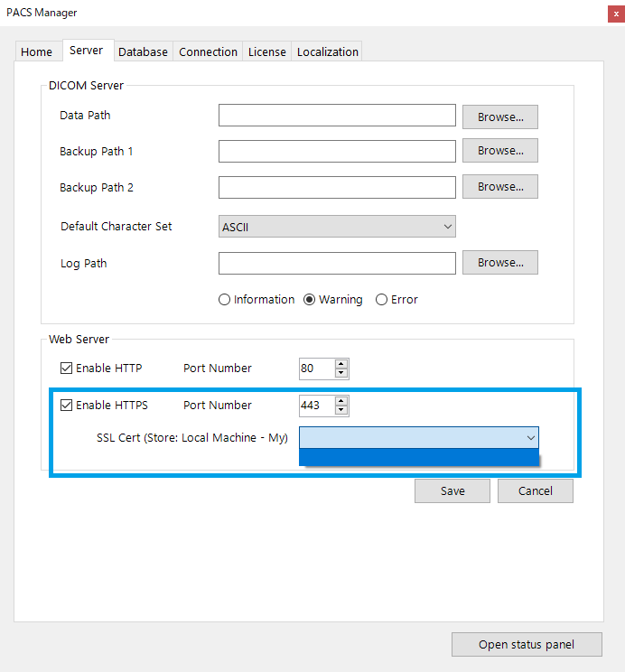This screenshot has height=672, width=625.
Task: Go to the Connection tab
Action: click(x=208, y=51)
